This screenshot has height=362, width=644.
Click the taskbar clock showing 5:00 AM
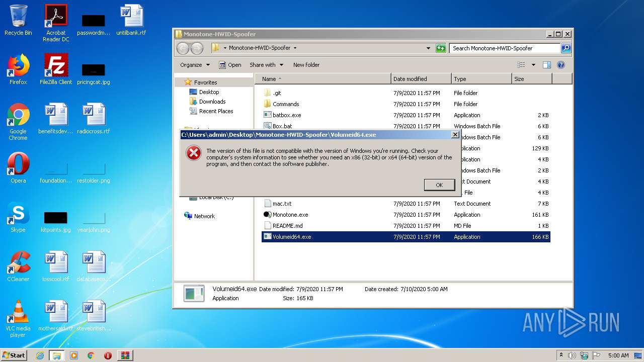click(x=618, y=355)
